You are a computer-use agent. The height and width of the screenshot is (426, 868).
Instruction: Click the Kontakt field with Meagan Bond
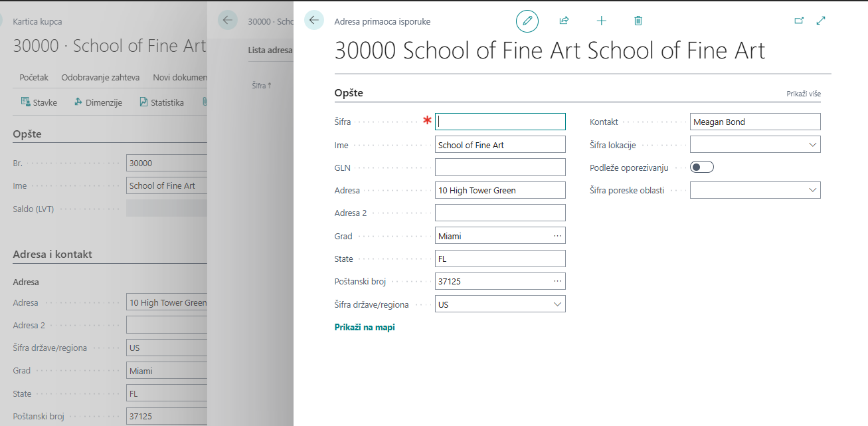point(754,122)
